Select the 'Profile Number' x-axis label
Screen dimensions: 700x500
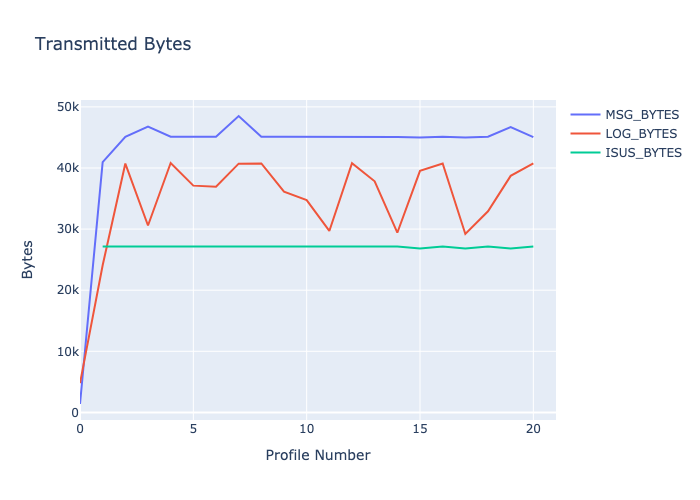tap(317, 455)
